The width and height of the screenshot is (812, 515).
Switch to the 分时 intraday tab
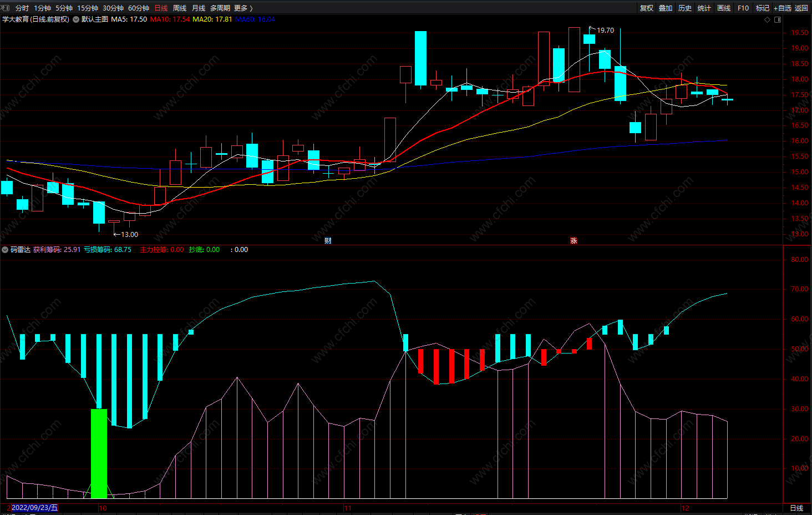[22, 8]
